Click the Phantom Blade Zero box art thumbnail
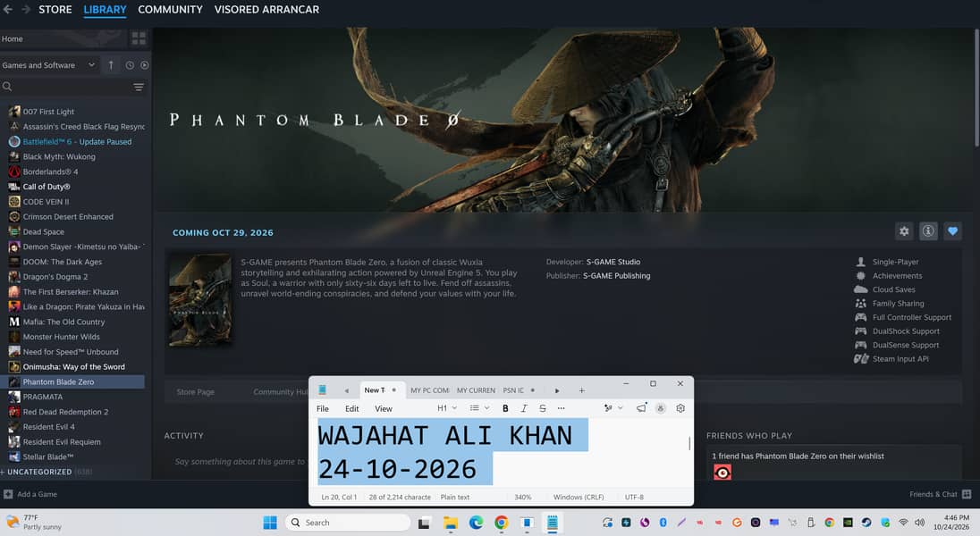This screenshot has width=980, height=536. 200,300
